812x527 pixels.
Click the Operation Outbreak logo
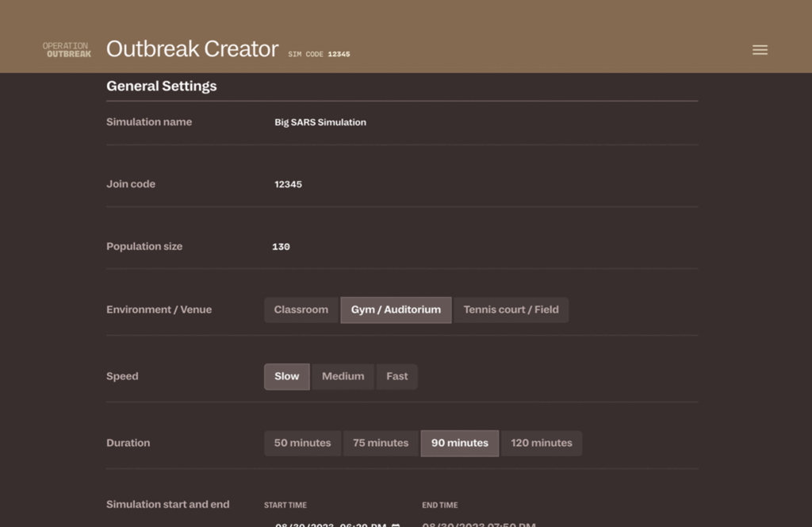pos(67,50)
